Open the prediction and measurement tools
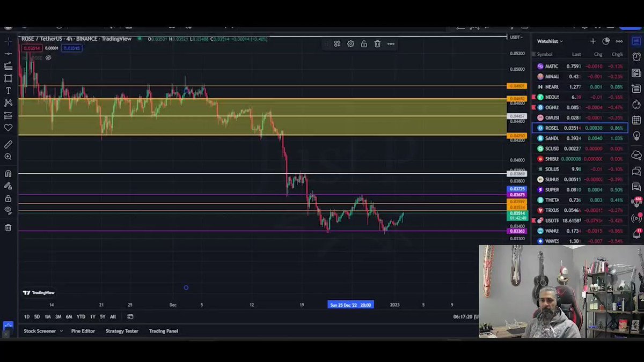Image resolution: width=644 pixels, height=362 pixels. 8,115
